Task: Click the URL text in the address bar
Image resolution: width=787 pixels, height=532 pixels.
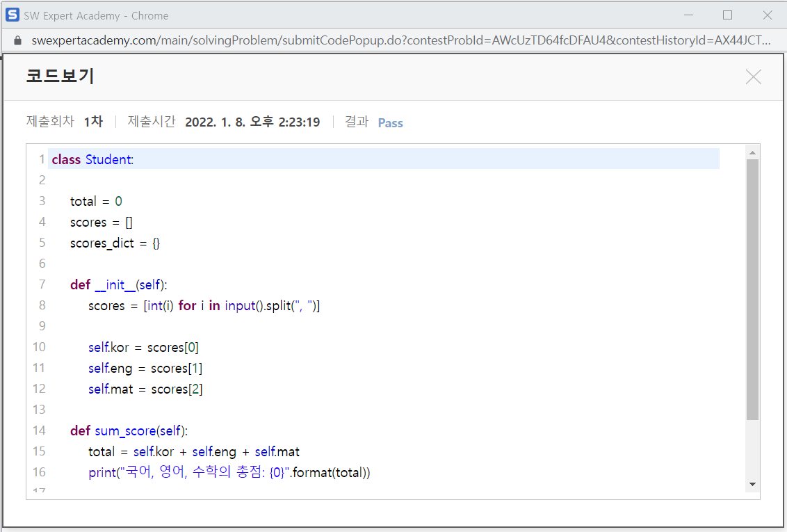Action: (401, 40)
